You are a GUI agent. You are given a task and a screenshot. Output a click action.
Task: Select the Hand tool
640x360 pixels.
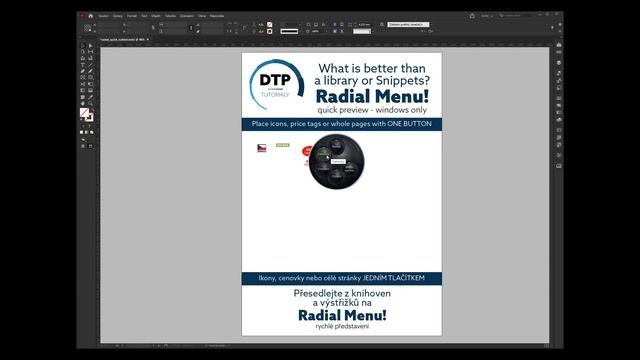(x=82, y=103)
